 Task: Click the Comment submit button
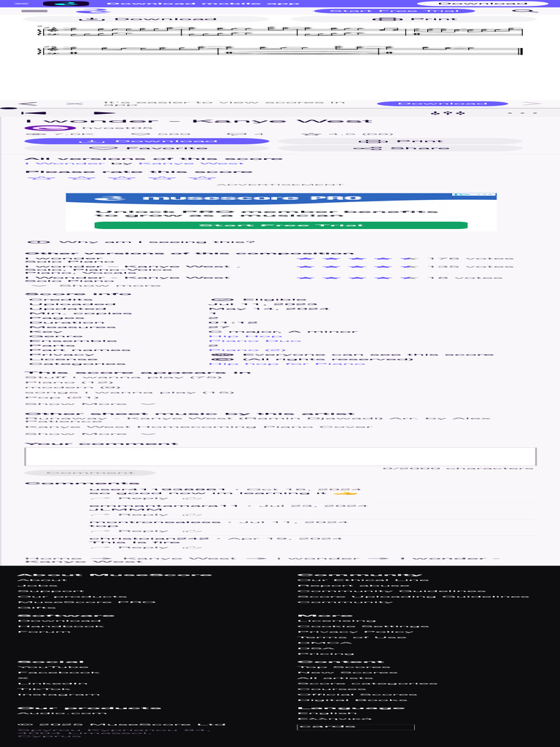pyautogui.click(x=90, y=473)
